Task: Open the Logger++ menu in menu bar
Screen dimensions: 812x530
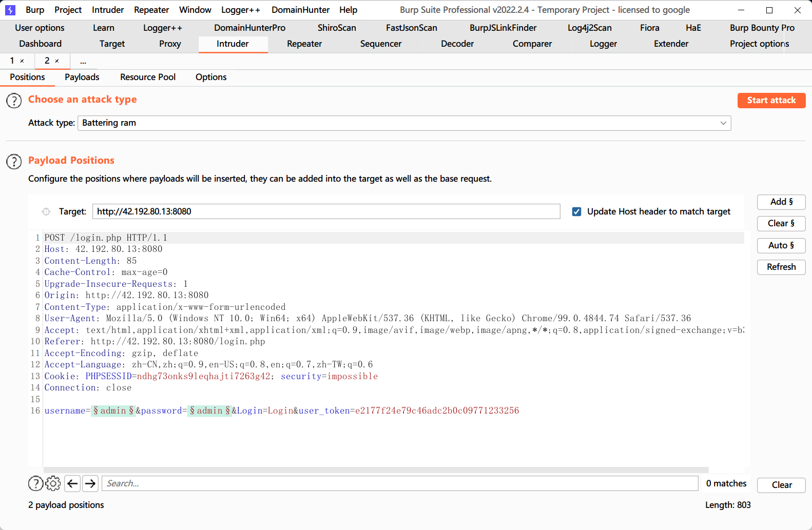Action: (241, 10)
